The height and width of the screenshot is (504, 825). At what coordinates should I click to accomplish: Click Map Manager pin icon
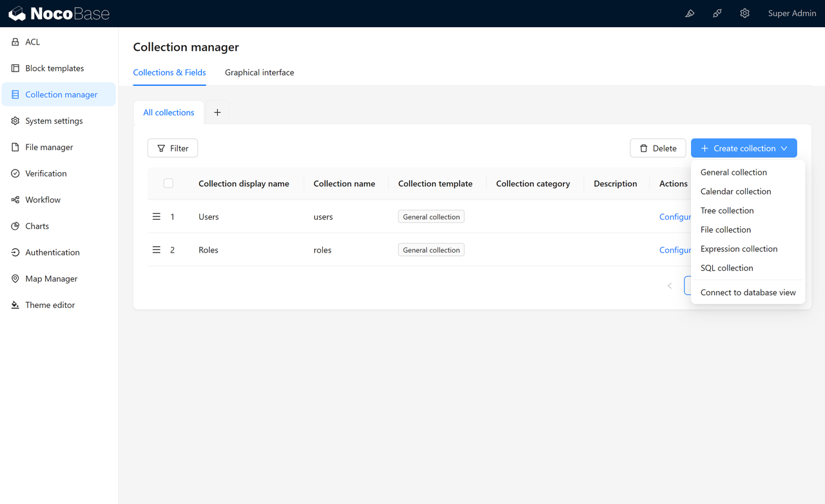tap(15, 279)
